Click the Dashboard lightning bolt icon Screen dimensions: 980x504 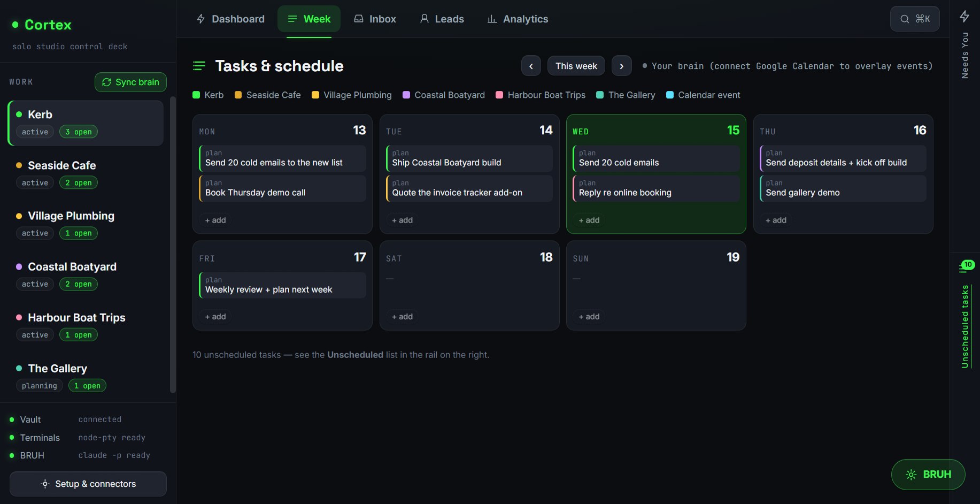(201, 19)
